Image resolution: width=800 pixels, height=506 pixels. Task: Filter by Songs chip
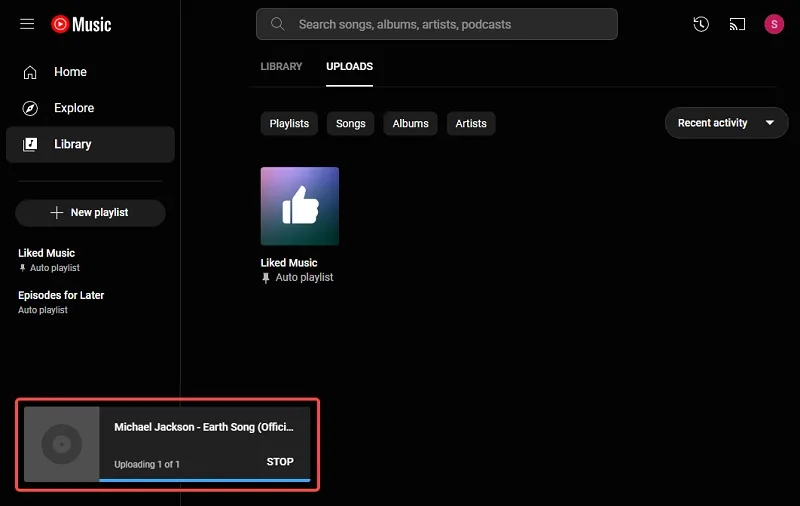[351, 123]
